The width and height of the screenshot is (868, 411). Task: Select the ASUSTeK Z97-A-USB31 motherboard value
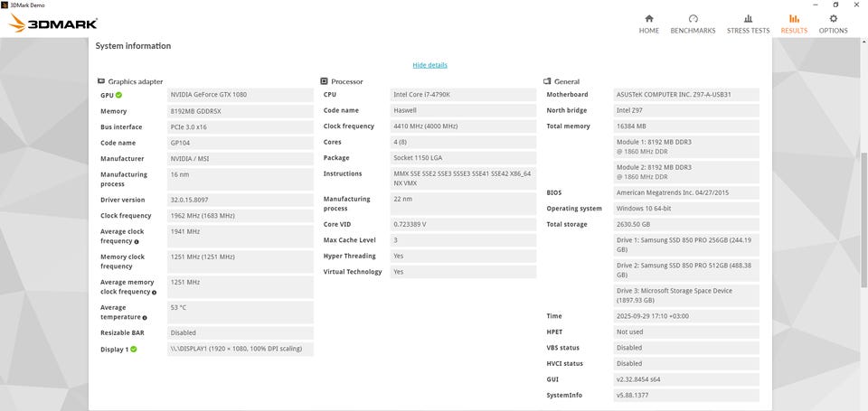point(686,95)
